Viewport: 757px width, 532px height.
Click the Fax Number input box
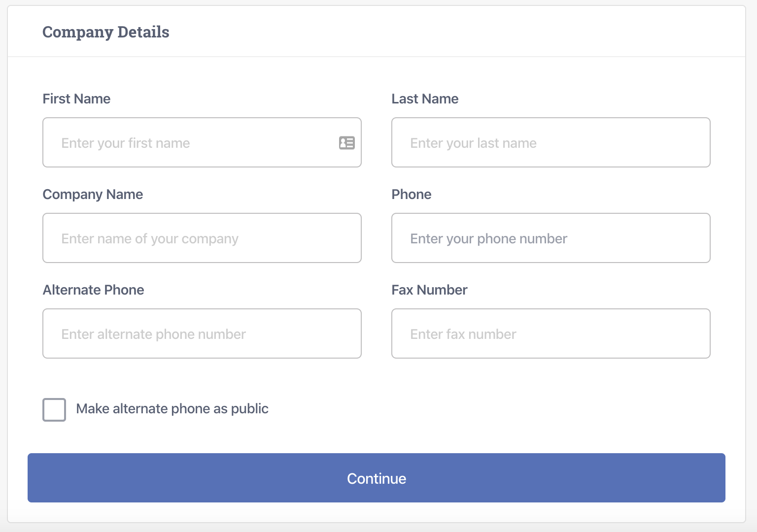click(551, 334)
